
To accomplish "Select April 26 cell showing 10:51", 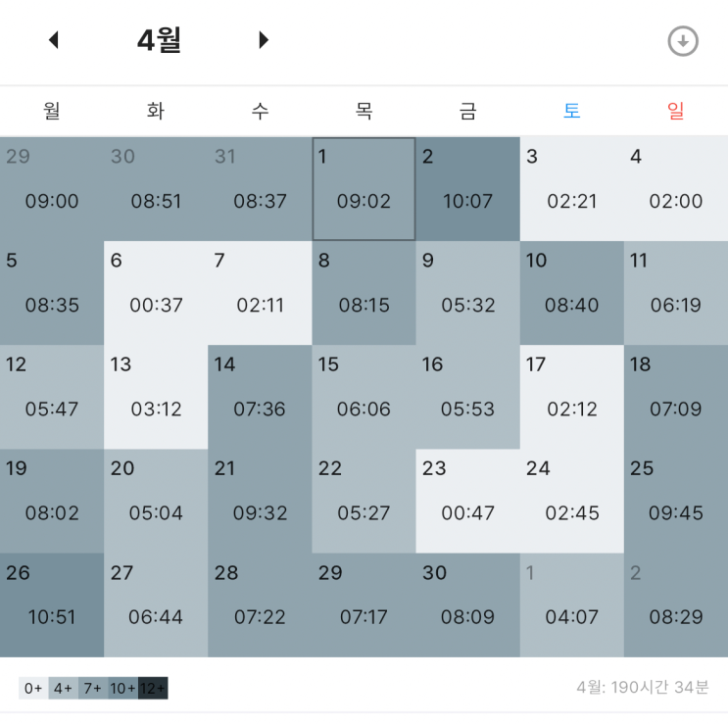I will [52, 605].
